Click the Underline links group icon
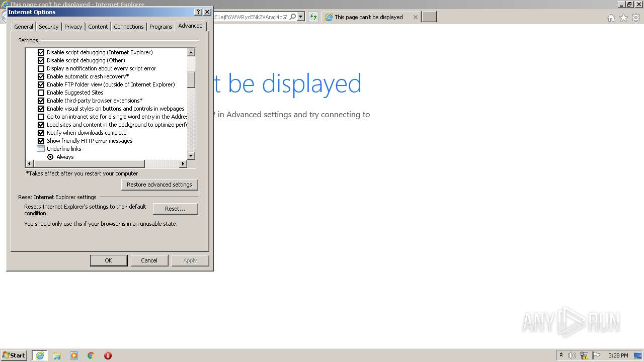Screen dimensions: 644x362 41,149
